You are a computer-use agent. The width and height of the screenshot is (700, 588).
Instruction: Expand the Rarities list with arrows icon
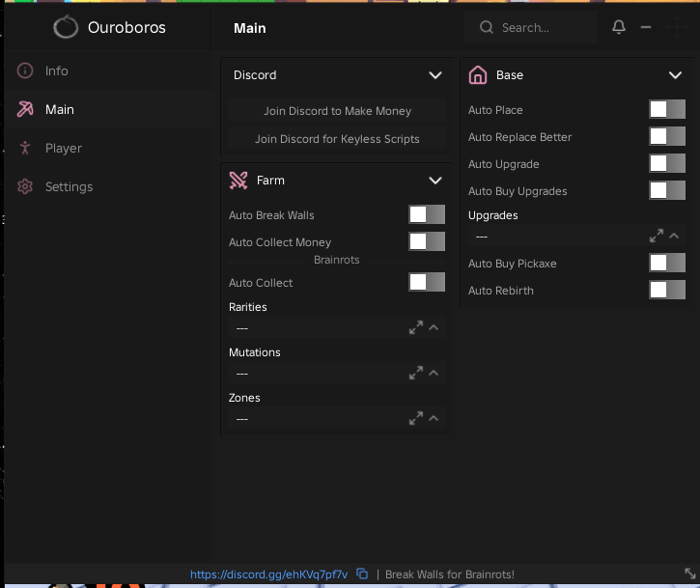(x=416, y=327)
